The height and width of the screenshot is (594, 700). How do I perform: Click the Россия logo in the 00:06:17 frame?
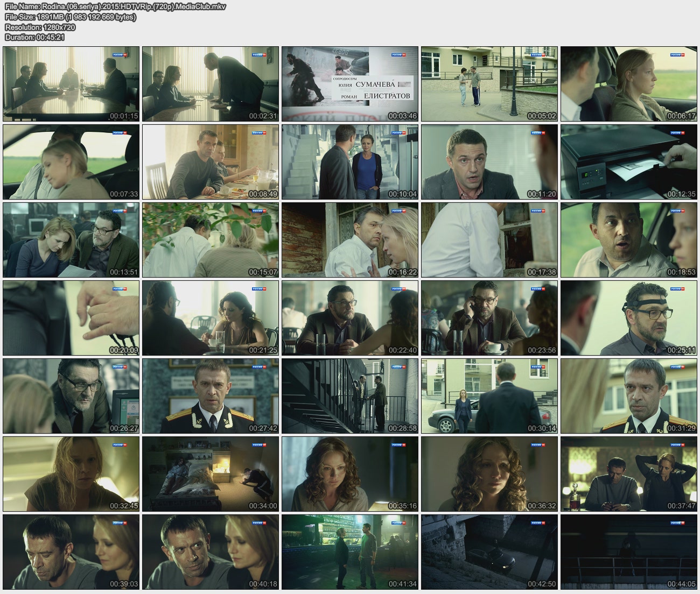pyautogui.click(x=678, y=55)
